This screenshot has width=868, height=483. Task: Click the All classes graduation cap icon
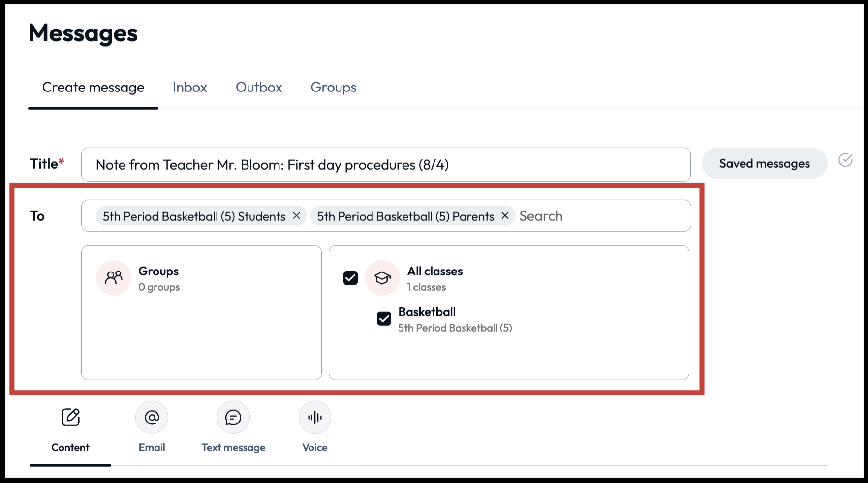(382, 278)
